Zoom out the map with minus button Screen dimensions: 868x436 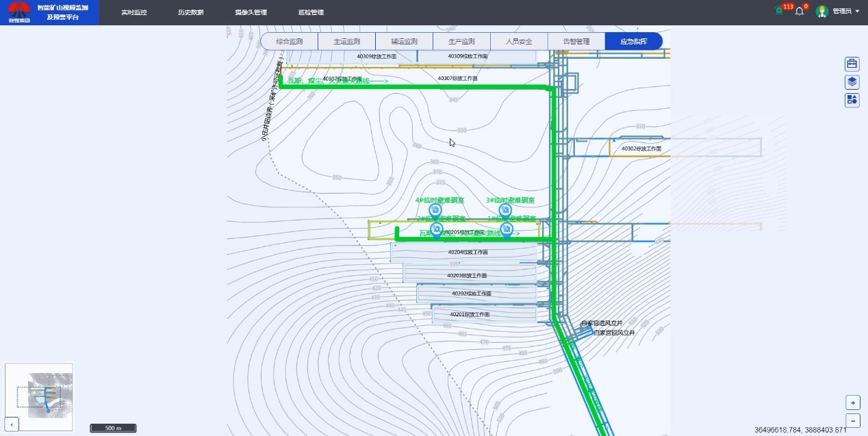point(853,420)
